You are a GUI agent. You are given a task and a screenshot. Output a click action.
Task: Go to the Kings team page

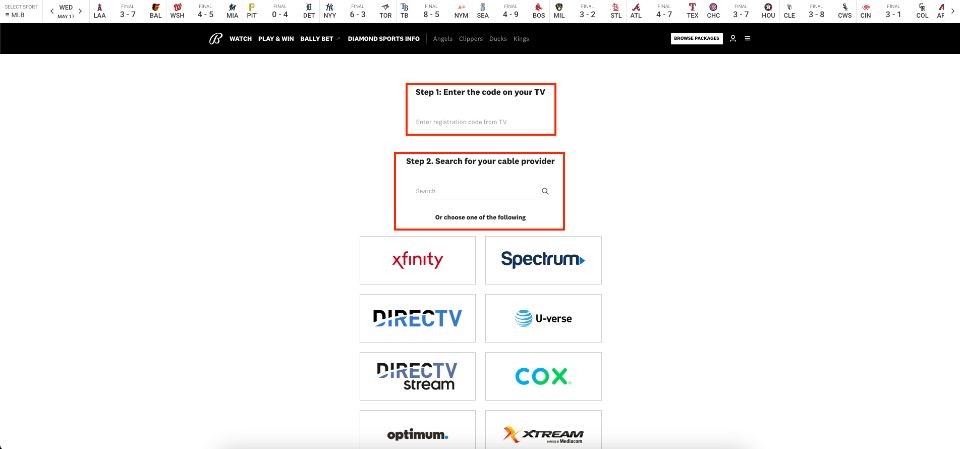pyautogui.click(x=522, y=39)
